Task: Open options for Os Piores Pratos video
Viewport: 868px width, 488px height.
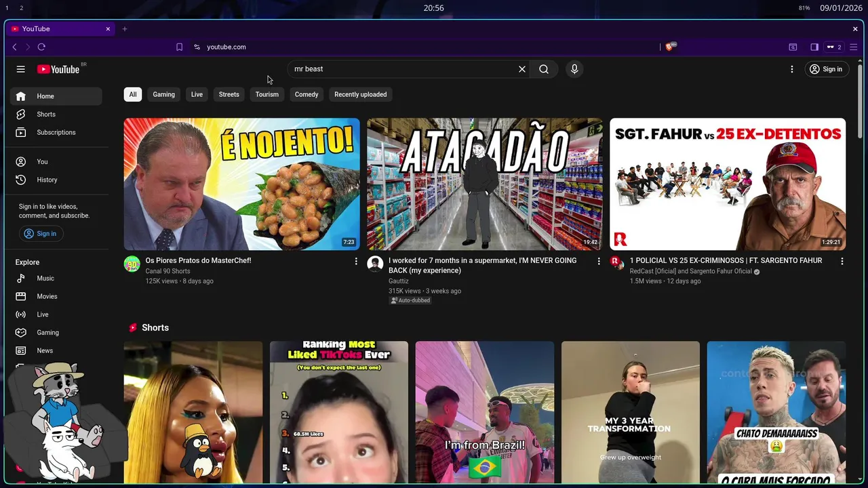Action: coord(356,261)
